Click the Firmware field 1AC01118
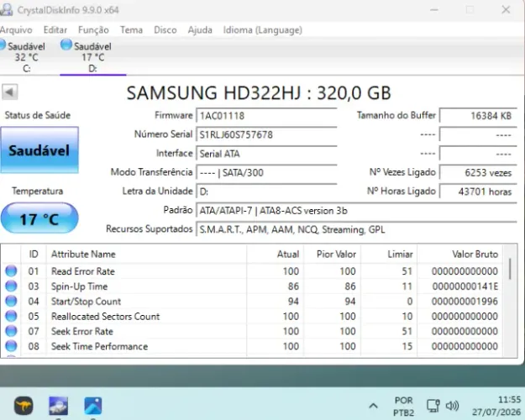This screenshot has height=420, width=525. coord(266,116)
